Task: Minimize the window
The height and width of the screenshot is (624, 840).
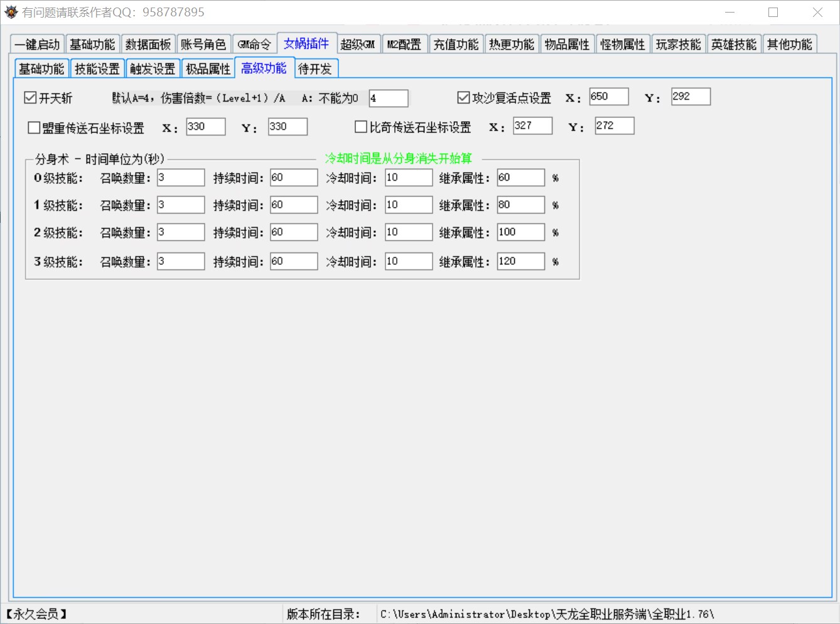Action: [x=730, y=12]
